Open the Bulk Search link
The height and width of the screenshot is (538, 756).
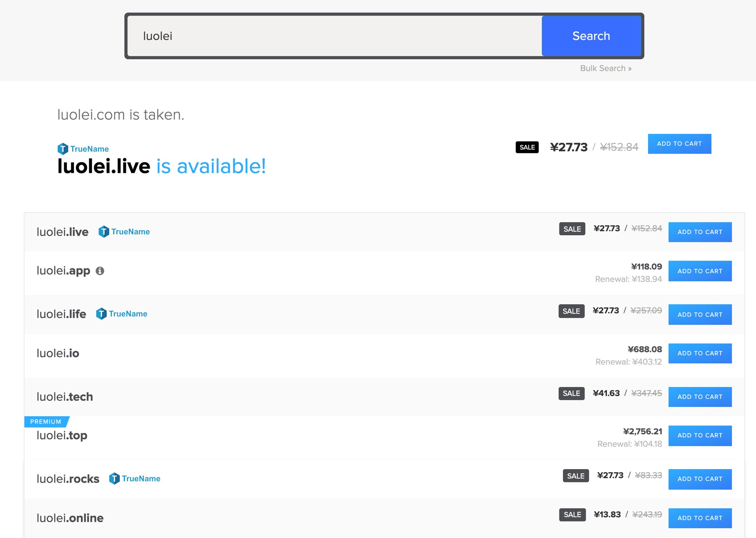pos(605,68)
